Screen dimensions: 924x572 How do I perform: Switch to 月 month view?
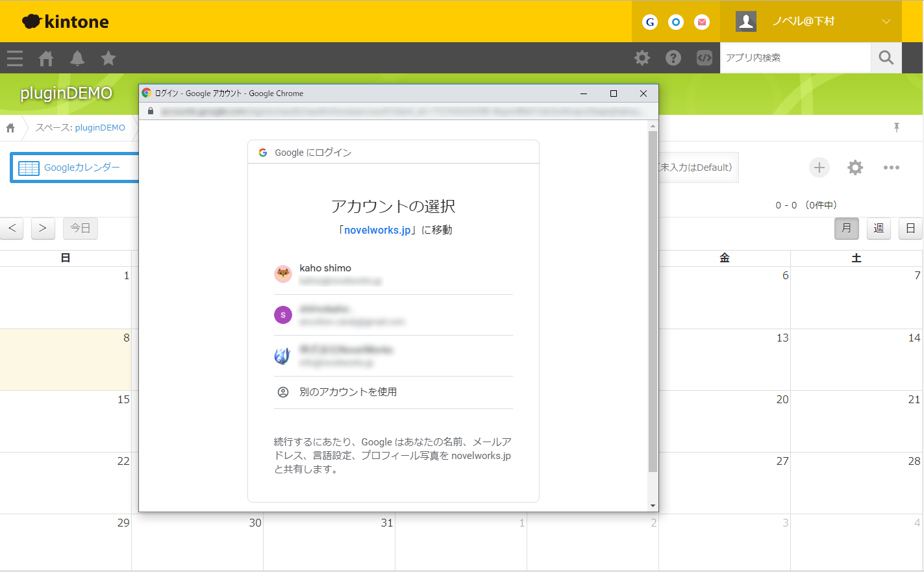tap(847, 228)
